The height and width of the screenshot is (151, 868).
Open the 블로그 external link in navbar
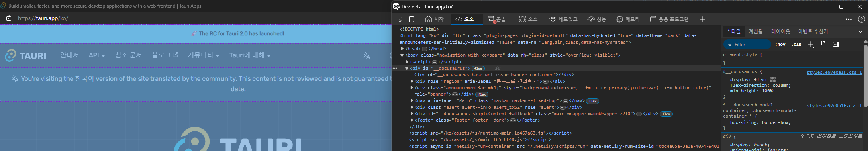click(165, 55)
